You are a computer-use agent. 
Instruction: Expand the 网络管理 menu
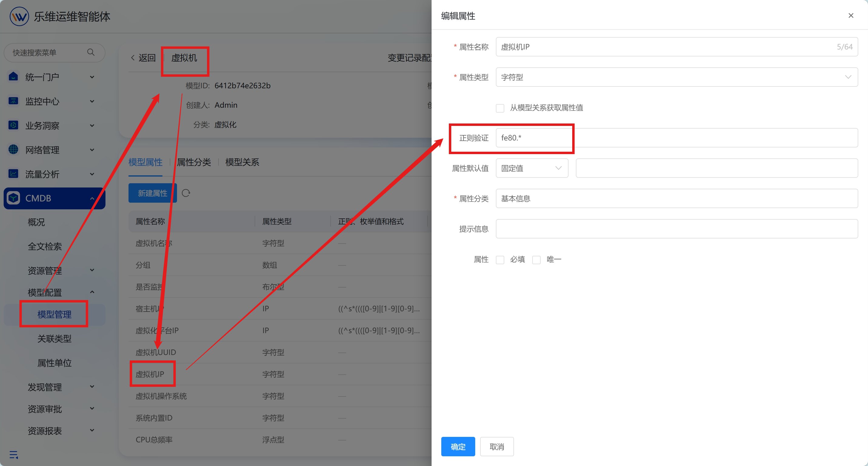[x=92, y=150]
